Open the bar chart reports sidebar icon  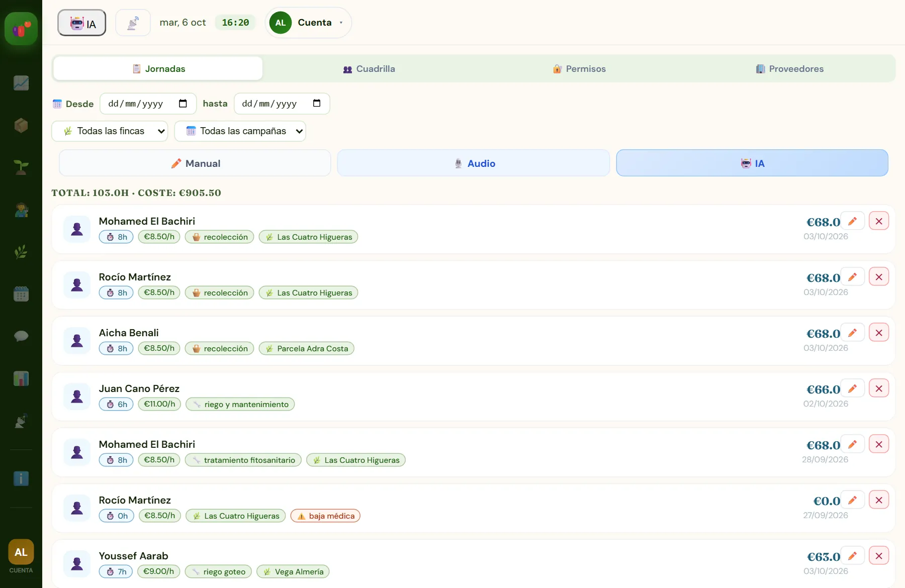point(21,378)
